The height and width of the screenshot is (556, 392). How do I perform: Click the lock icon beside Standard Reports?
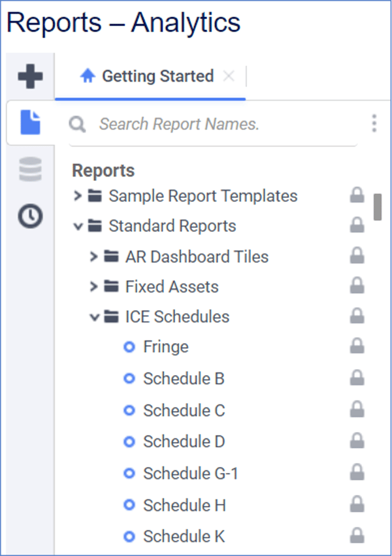click(357, 224)
